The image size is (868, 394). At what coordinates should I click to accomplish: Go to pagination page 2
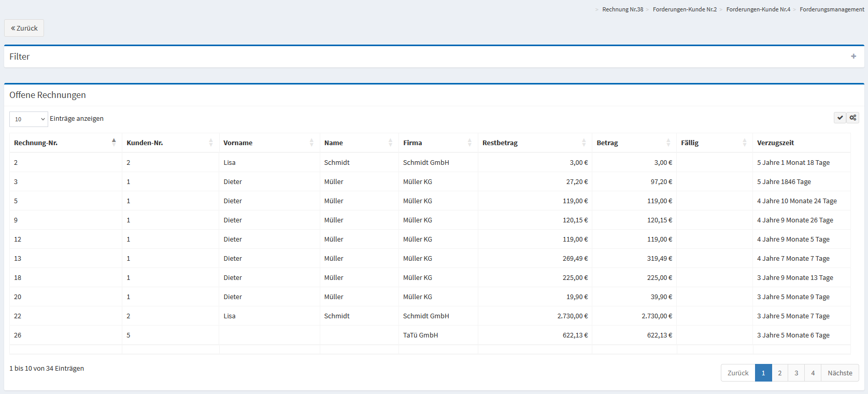pyautogui.click(x=779, y=373)
